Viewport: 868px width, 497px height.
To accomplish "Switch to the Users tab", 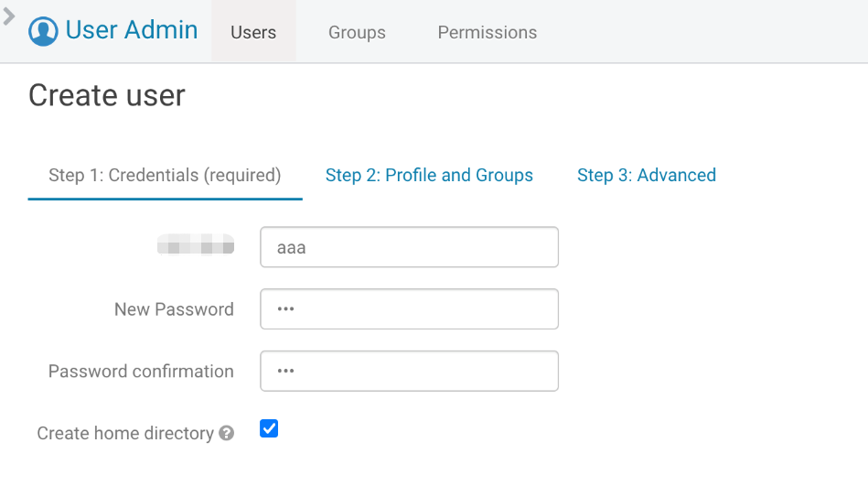I will click(253, 32).
